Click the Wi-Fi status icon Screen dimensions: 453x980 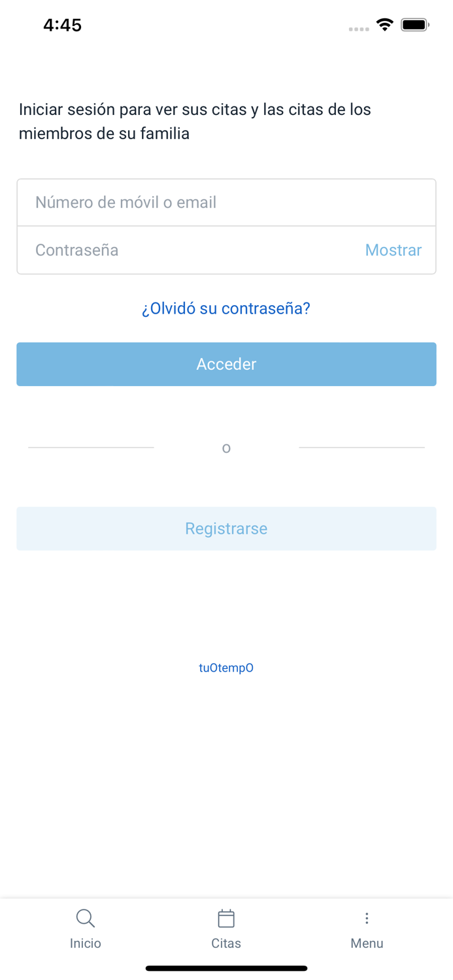384,24
